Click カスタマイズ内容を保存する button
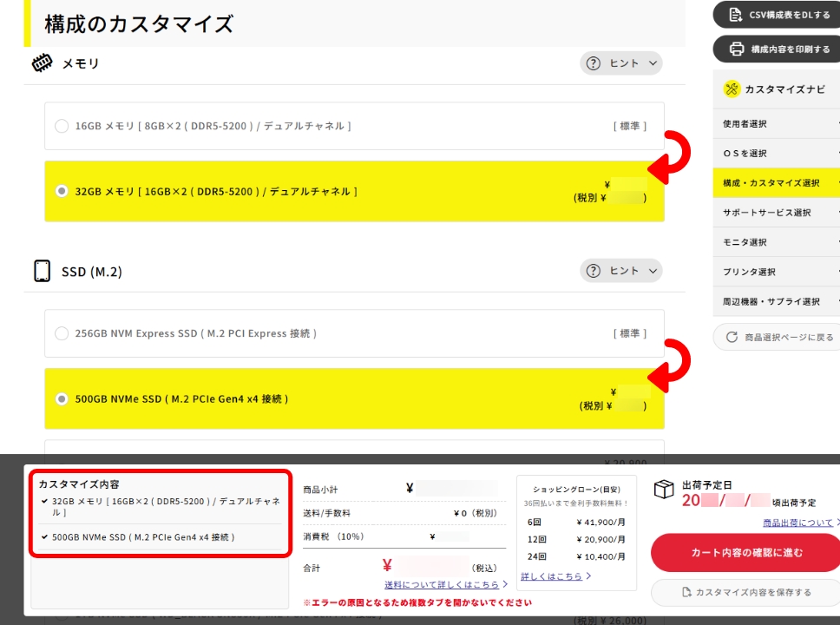The image size is (840, 625). [x=746, y=592]
